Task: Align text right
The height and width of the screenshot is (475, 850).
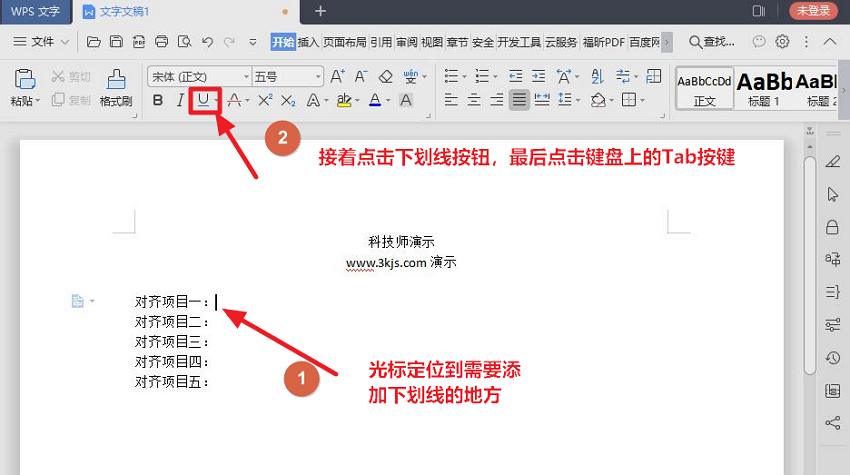Action: coord(496,100)
